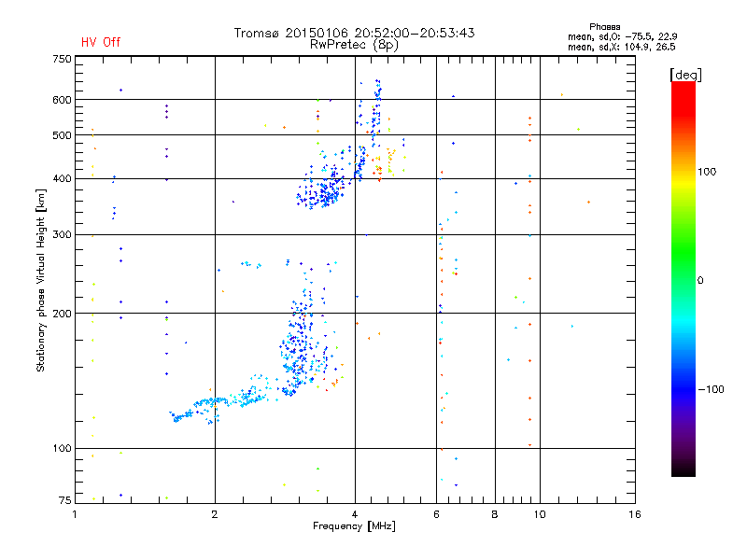Click the '[deg]' colorbar unit label

point(685,75)
